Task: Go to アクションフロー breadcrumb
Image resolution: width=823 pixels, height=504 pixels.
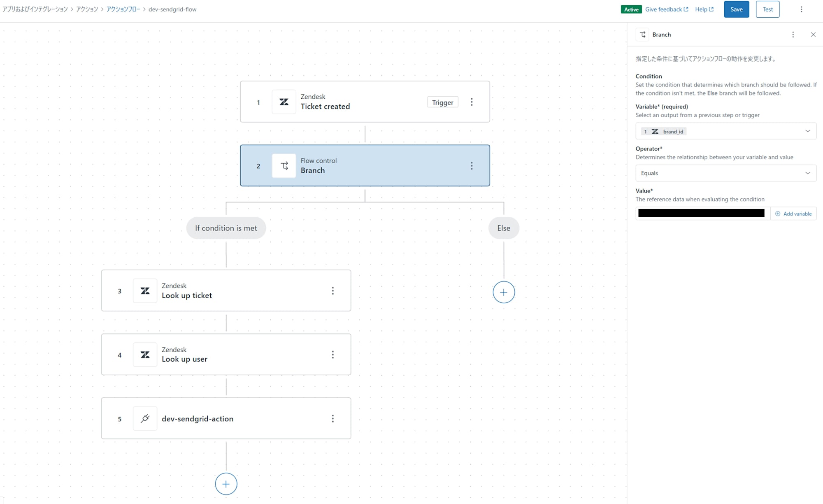Action: click(123, 9)
